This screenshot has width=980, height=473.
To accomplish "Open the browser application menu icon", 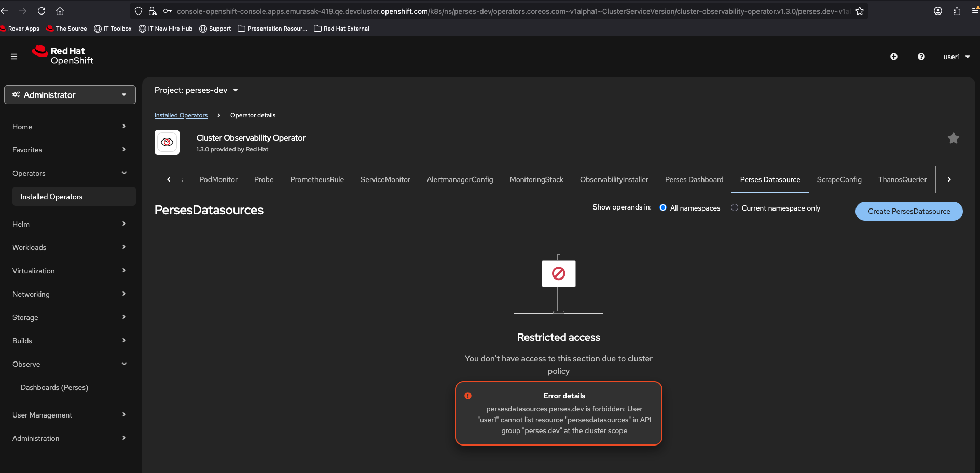I will [x=975, y=11].
